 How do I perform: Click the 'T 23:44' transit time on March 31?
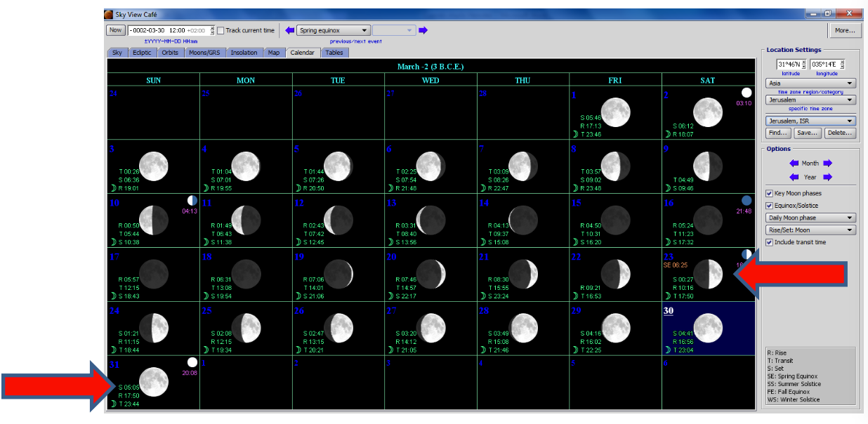(130, 404)
